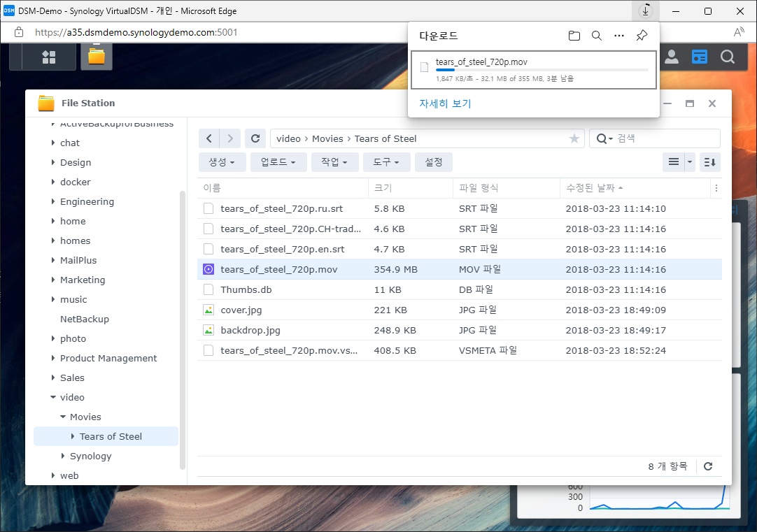The width and height of the screenshot is (757, 532).
Task: Refresh the current folder from the toolbar
Action: coord(255,138)
